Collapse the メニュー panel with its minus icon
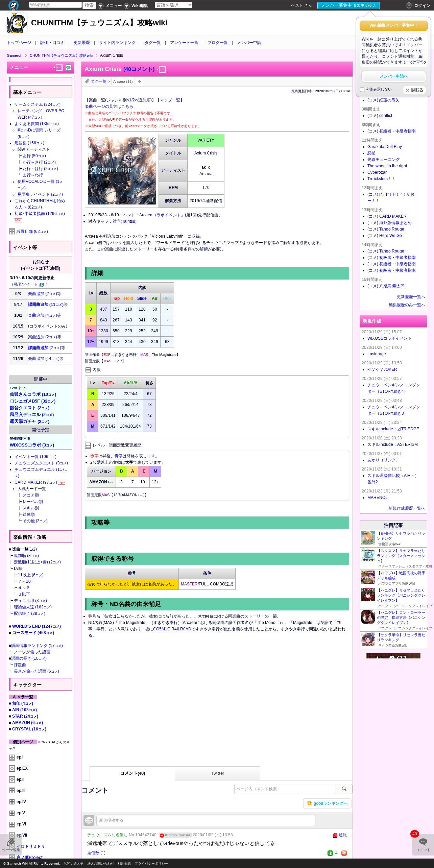This screenshot has width=434, height=868. point(59,68)
